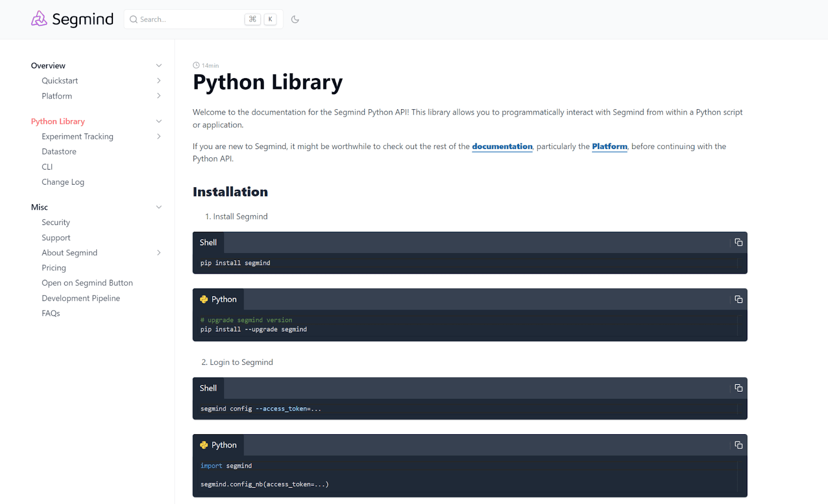Open the documentation link
Screen dimensions: 828x504
tap(502, 146)
